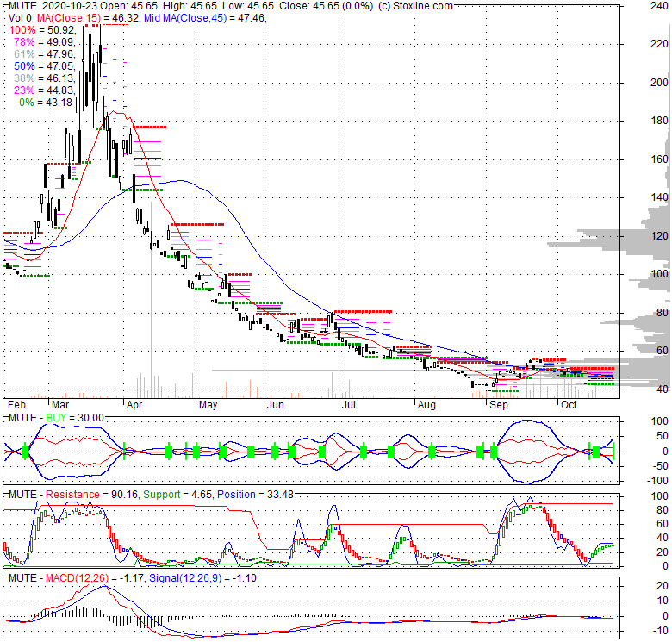
Task: Click the "MA(Close,15)" red legend label
Action: pyautogui.click(x=69, y=18)
